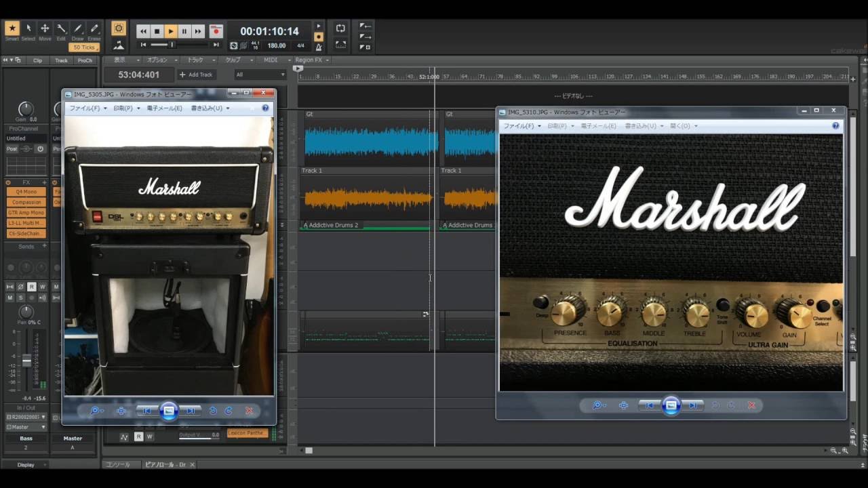868x488 pixels.
Task: Switch to the Track inspector tab
Action: (61, 60)
